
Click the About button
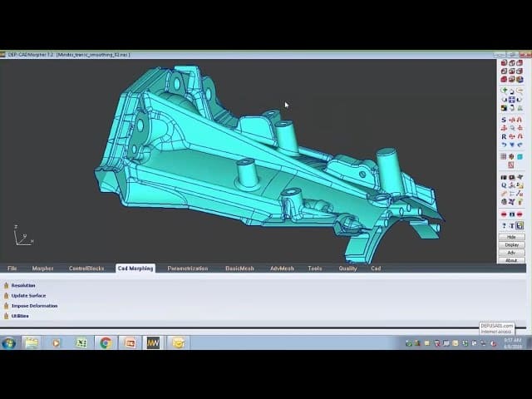[511, 260]
